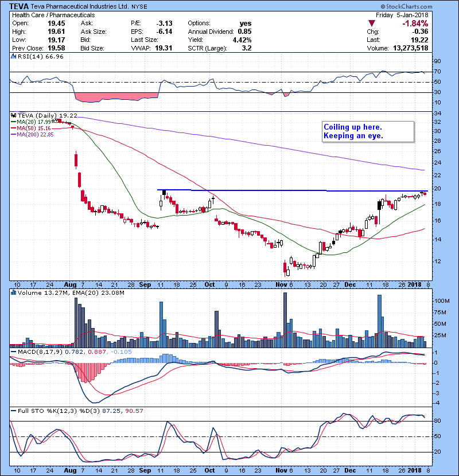Click the TEVA (Daily) candlestick legend icon
The image size is (459, 476).
13,116
